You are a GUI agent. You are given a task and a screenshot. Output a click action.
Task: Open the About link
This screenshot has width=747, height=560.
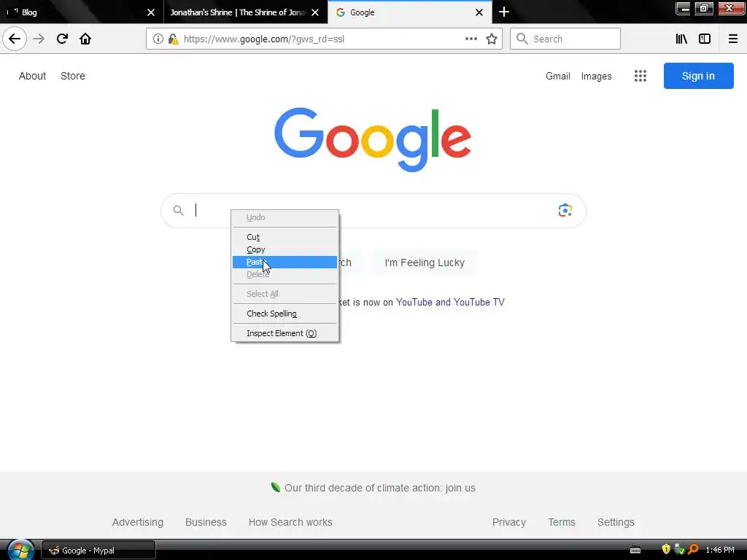click(32, 76)
